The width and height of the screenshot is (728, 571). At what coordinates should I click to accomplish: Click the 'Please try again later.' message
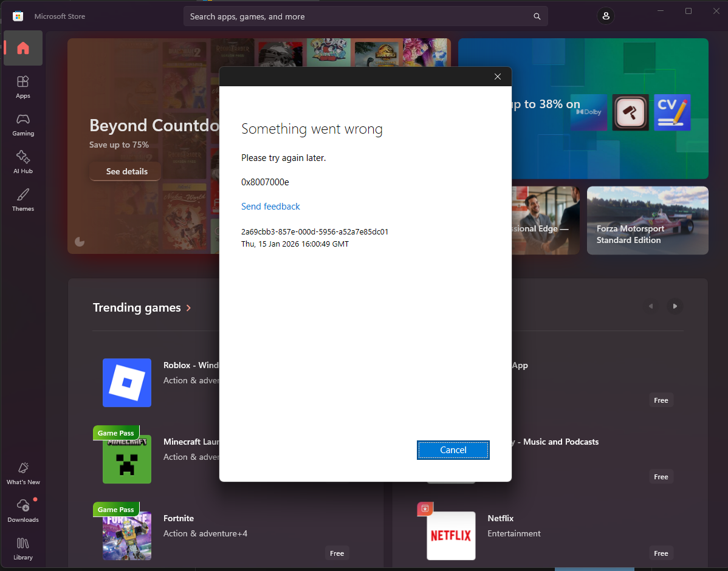click(x=283, y=158)
